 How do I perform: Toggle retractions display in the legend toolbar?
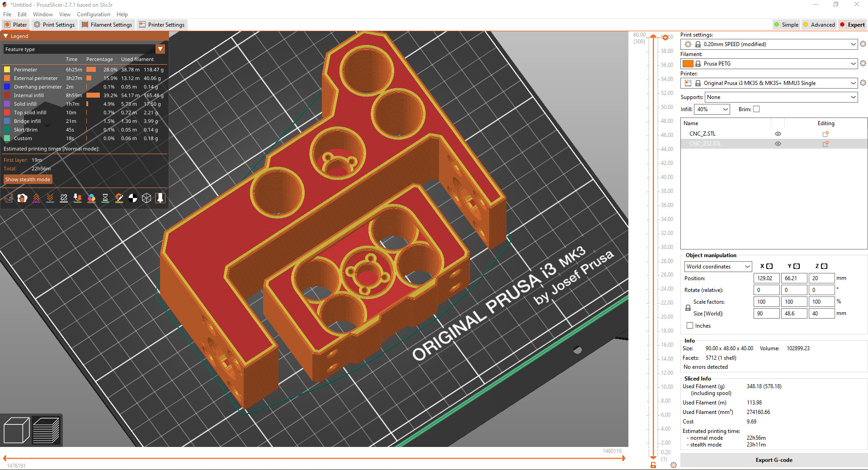(x=36, y=198)
